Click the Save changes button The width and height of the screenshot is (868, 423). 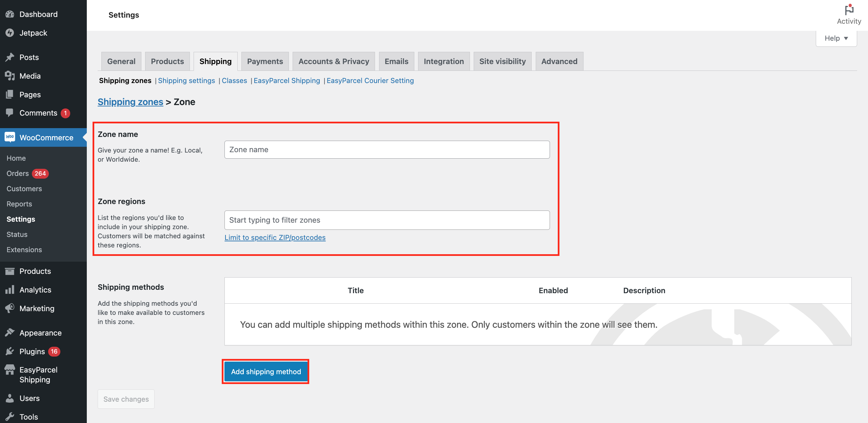click(126, 399)
